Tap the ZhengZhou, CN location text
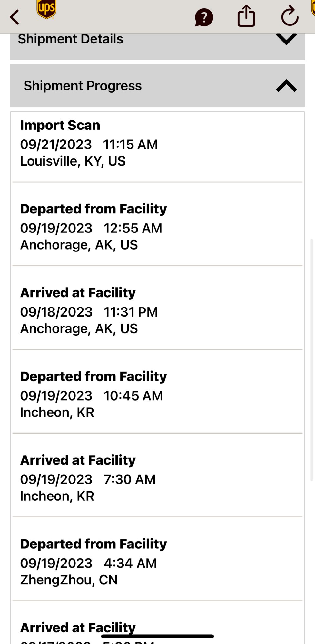This screenshot has width=315, height=644. pos(69,580)
